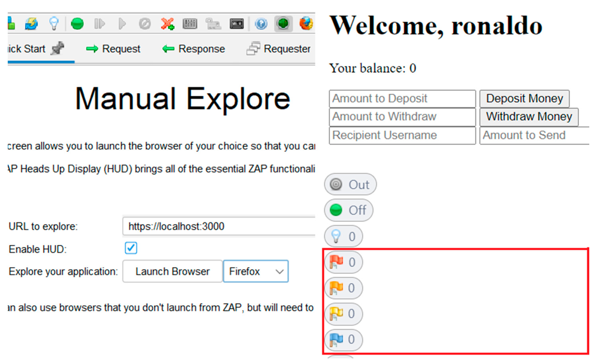Click the red X custom breakpoint icon
This screenshot has width=598, height=364.
click(167, 24)
